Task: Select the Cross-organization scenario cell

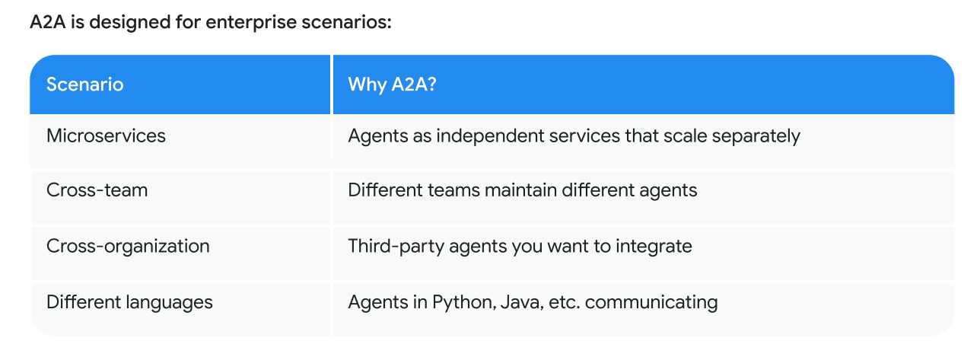Action: pos(128,246)
